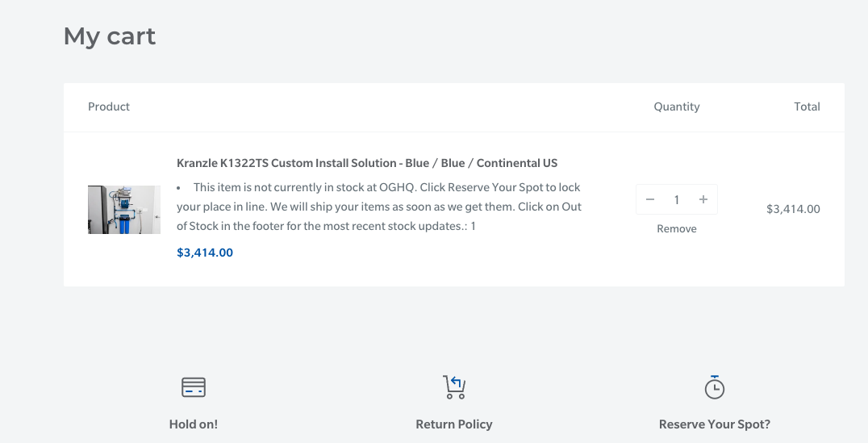Click the bullet point before the stock notice
868x443 pixels.
180,188
